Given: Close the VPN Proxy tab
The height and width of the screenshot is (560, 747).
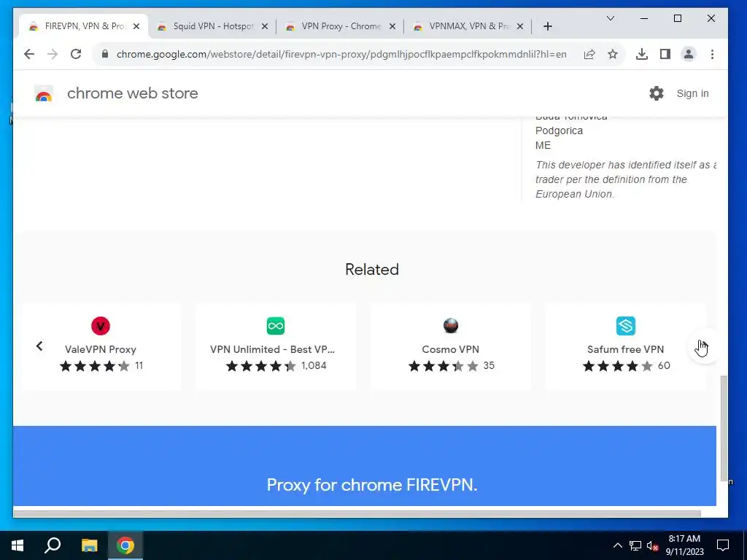Looking at the screenshot, I should 392,26.
